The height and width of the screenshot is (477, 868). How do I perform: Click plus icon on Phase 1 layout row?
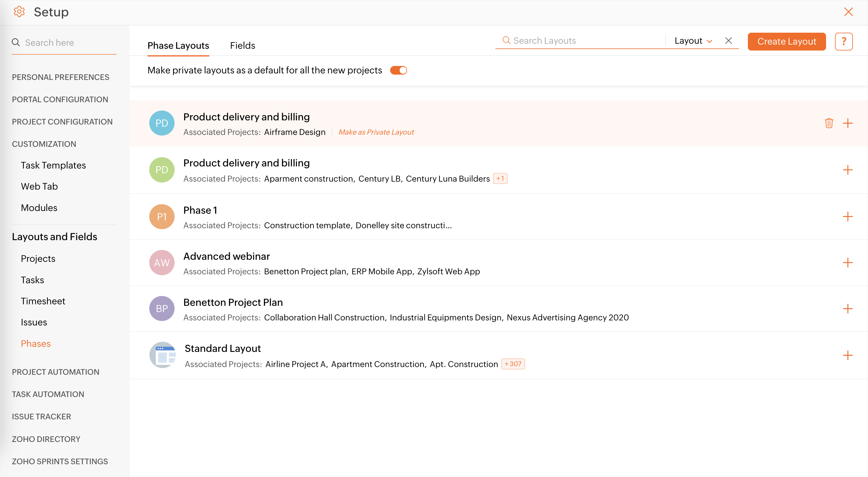847,217
